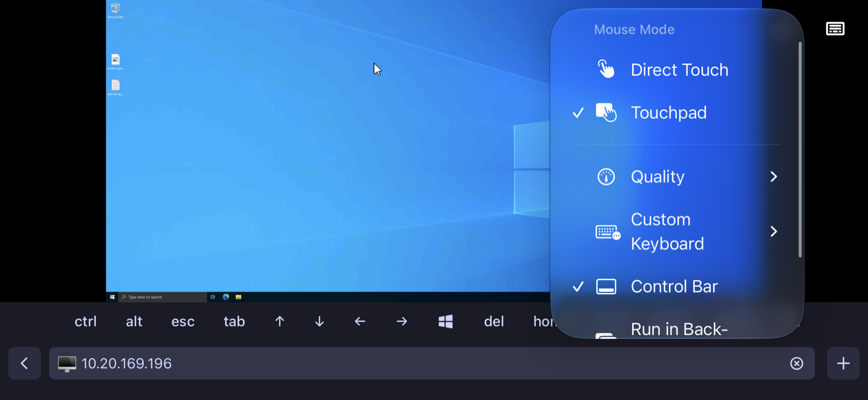Tap the right arrow key

402,321
